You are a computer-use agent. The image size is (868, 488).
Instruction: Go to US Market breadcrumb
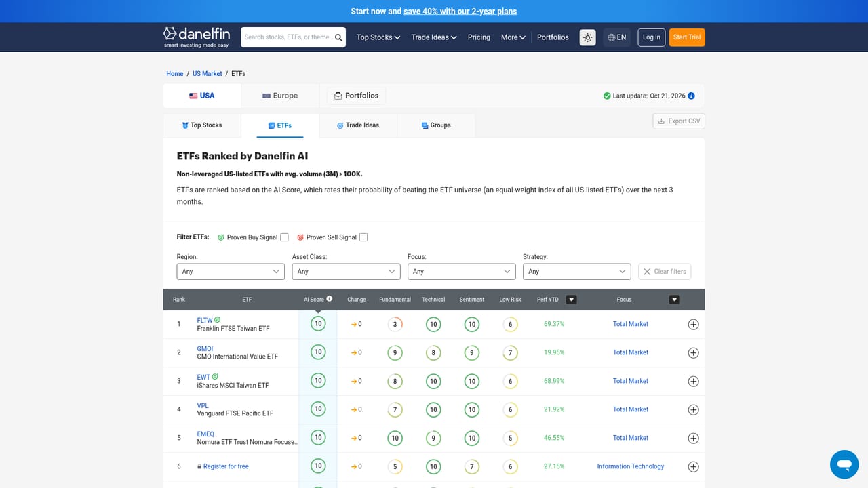coord(208,73)
